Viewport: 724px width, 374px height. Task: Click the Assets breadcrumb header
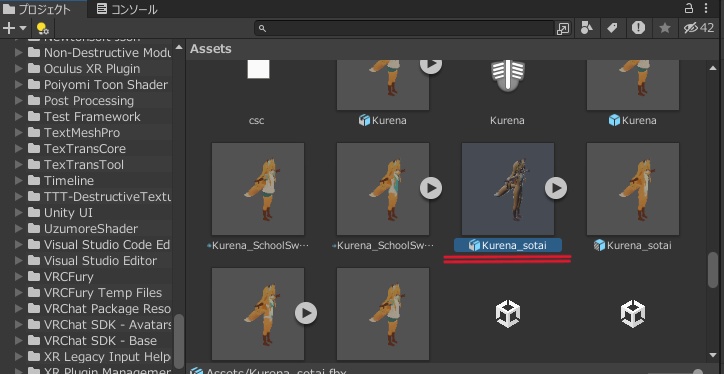[211, 48]
